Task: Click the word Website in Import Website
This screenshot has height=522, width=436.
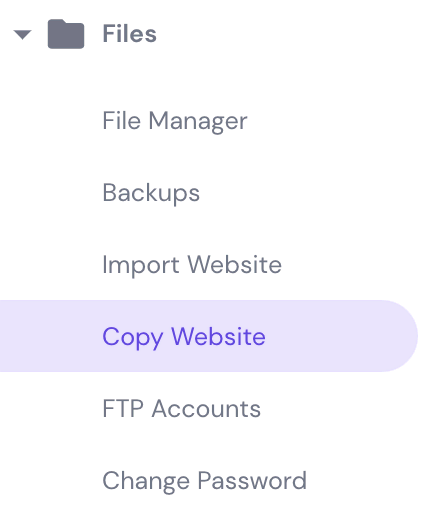Action: (235, 264)
